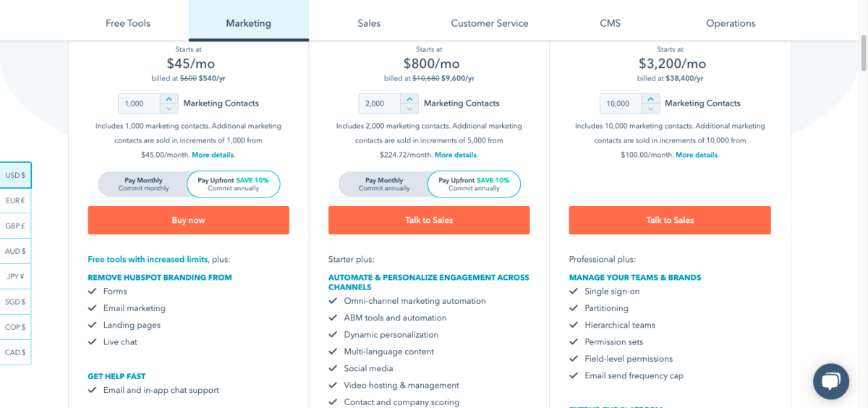Open the Customer Service tab
868x408 pixels.
point(490,23)
